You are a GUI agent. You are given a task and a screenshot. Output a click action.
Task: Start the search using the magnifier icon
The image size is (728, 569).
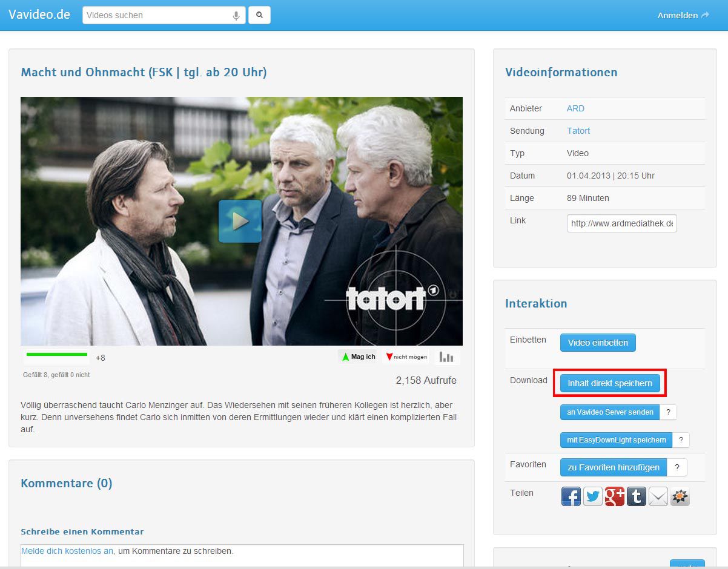(x=259, y=15)
